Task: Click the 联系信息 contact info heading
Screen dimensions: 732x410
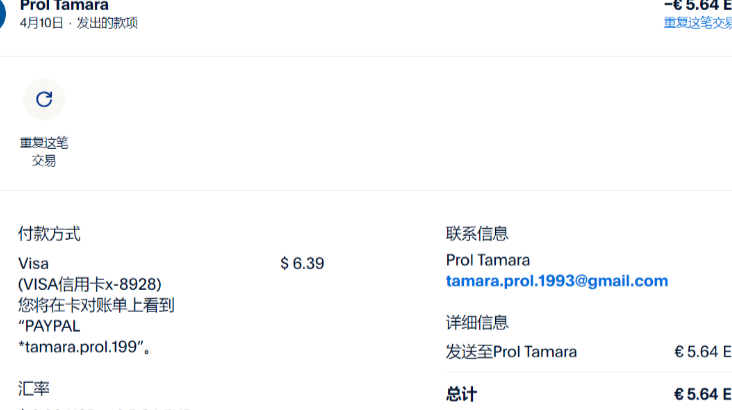Action: point(477,234)
